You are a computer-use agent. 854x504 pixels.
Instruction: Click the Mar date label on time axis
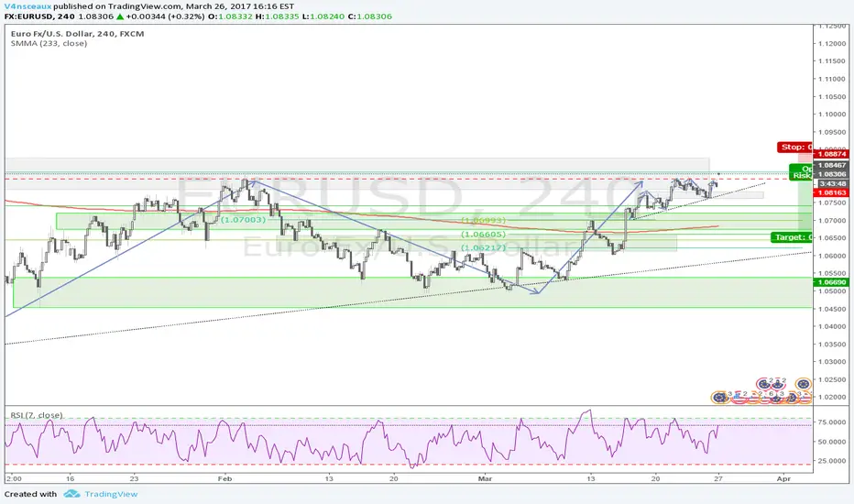coord(485,479)
